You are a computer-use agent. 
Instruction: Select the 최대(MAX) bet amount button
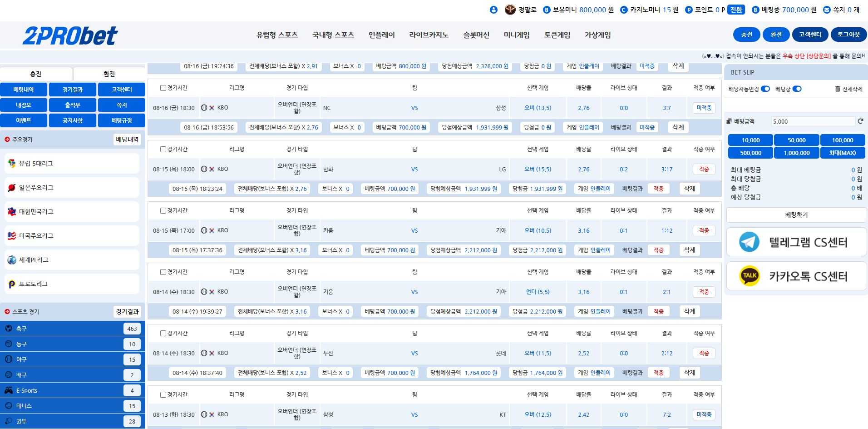click(842, 153)
